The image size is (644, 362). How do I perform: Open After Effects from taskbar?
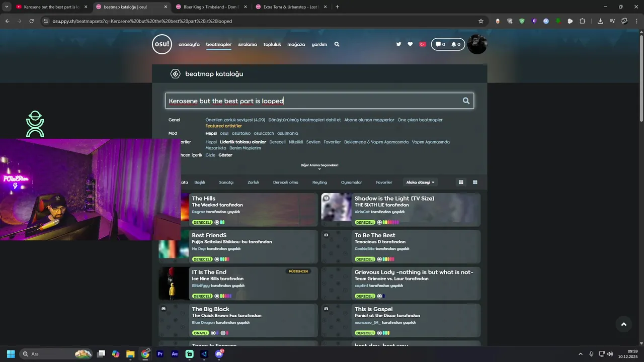pyautogui.click(x=175, y=354)
